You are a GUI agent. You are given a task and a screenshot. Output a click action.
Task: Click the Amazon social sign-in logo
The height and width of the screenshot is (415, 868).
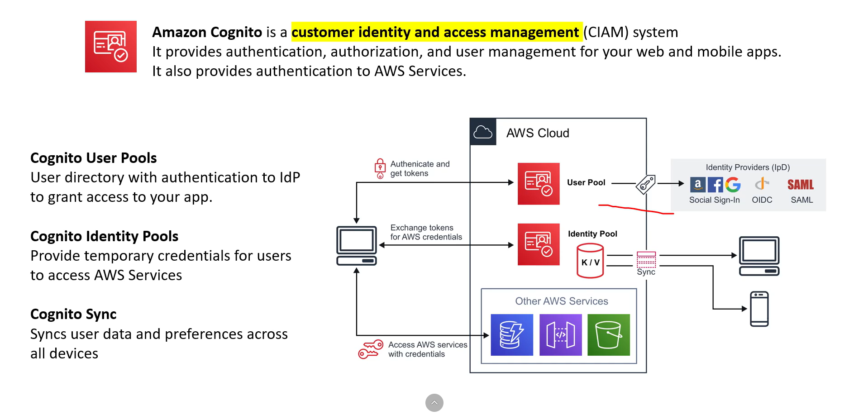point(698,185)
